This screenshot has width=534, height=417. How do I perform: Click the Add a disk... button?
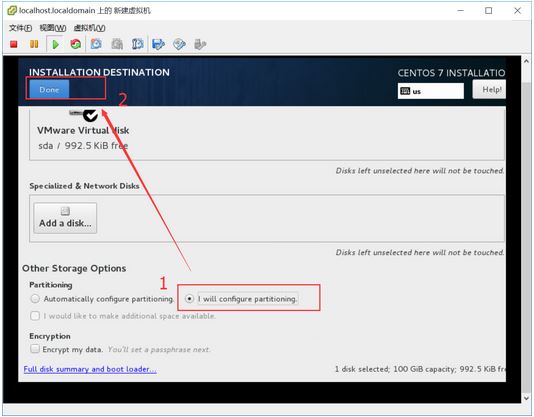coord(65,218)
